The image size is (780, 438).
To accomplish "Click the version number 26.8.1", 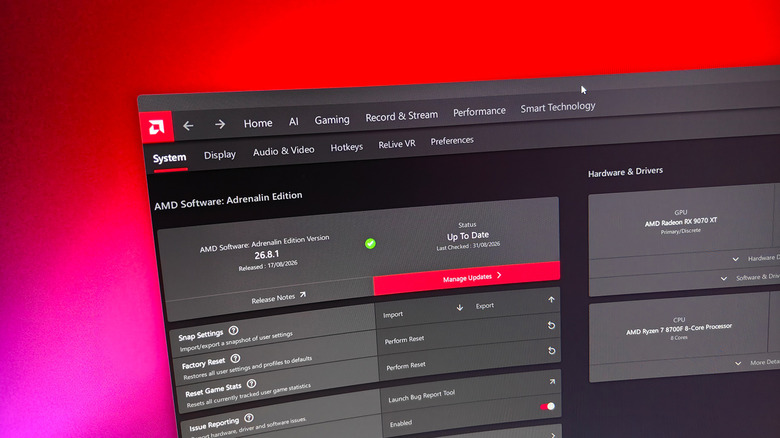I will tap(267, 255).
